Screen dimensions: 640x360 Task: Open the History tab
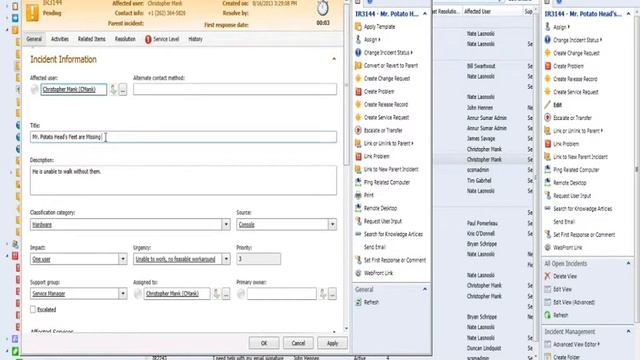(195, 39)
